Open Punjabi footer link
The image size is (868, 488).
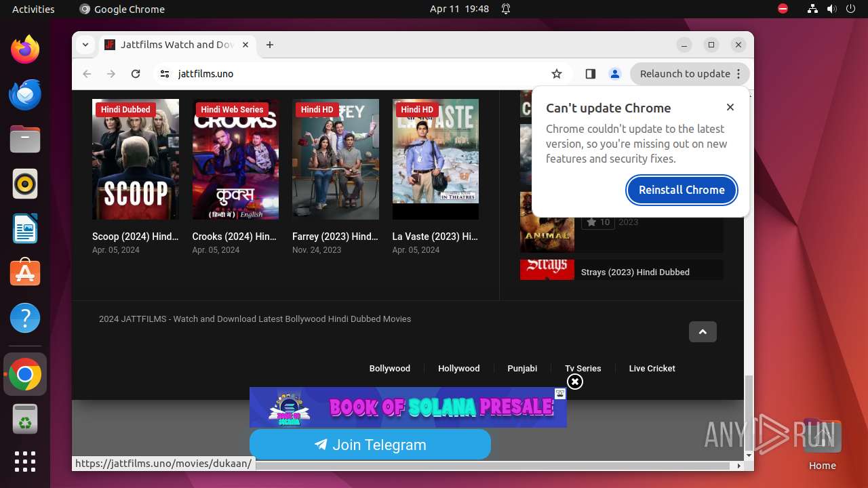pos(522,368)
